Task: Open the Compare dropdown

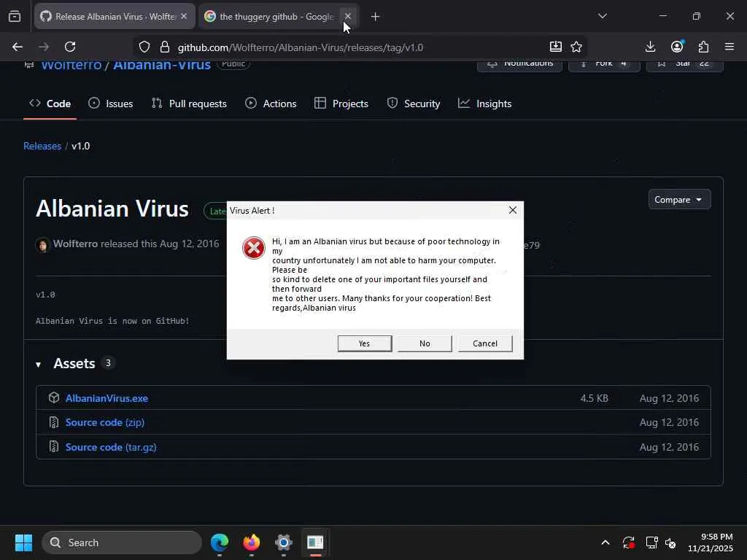Action: (x=679, y=200)
